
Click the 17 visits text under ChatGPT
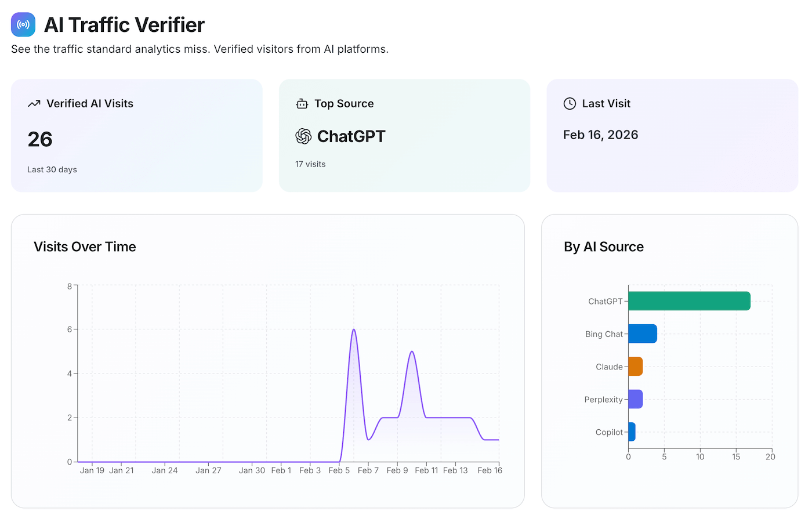[310, 164]
